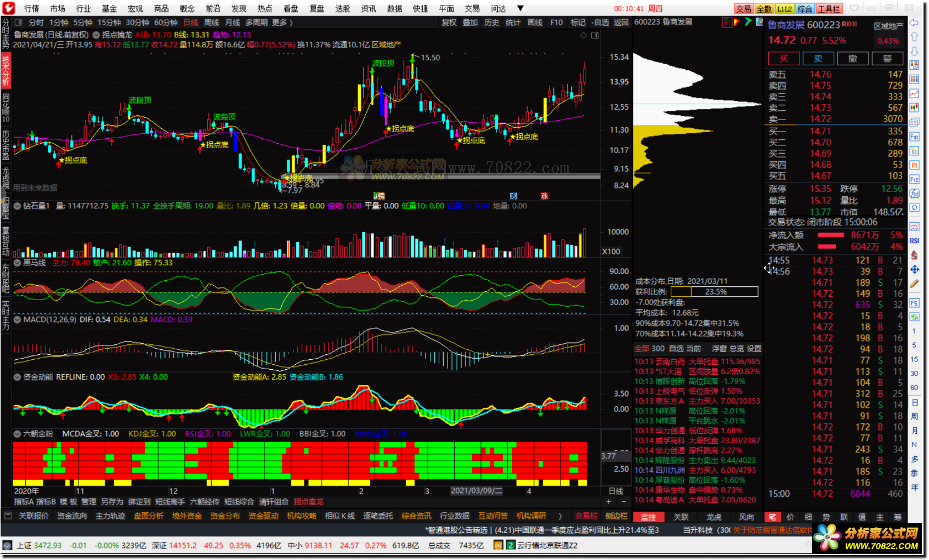The image size is (929, 560).
Task: Click the red app logo icon
Action: (9, 8)
